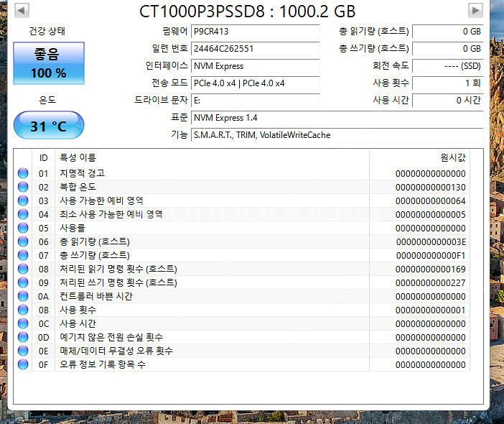The image size is (504, 424).
Task: Click raw value 00000000000130
Action: tap(430, 188)
